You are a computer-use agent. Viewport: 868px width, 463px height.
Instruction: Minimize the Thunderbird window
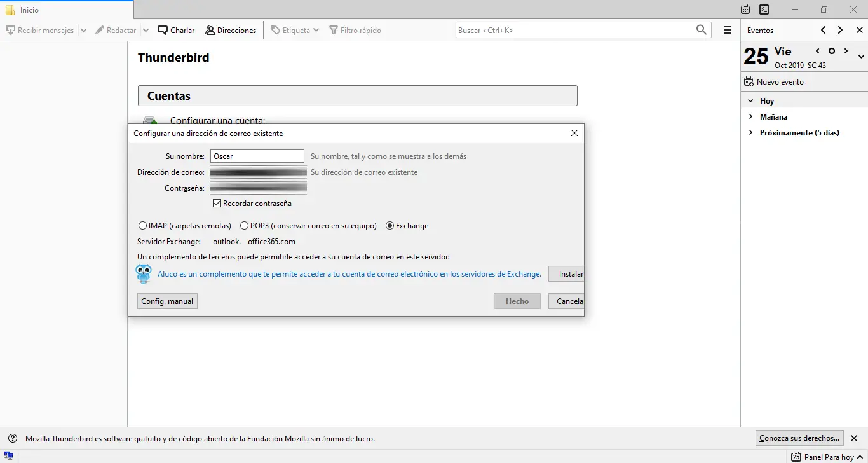tap(795, 10)
